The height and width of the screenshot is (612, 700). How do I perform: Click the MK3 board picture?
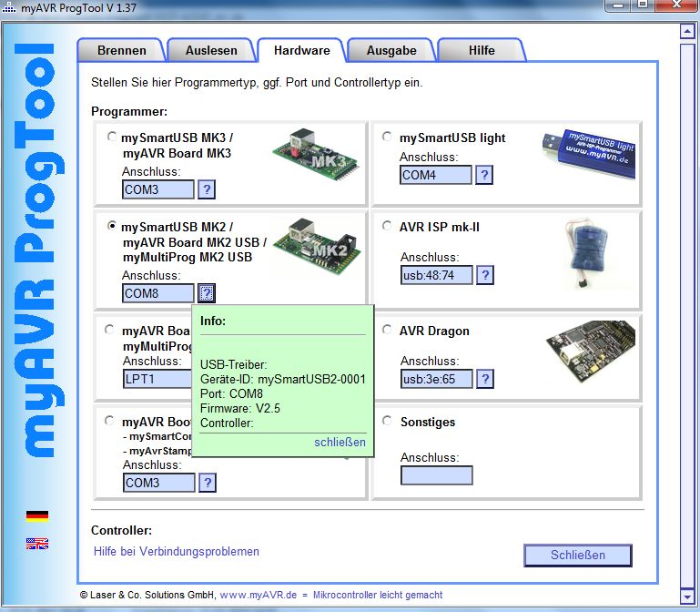pos(316,157)
